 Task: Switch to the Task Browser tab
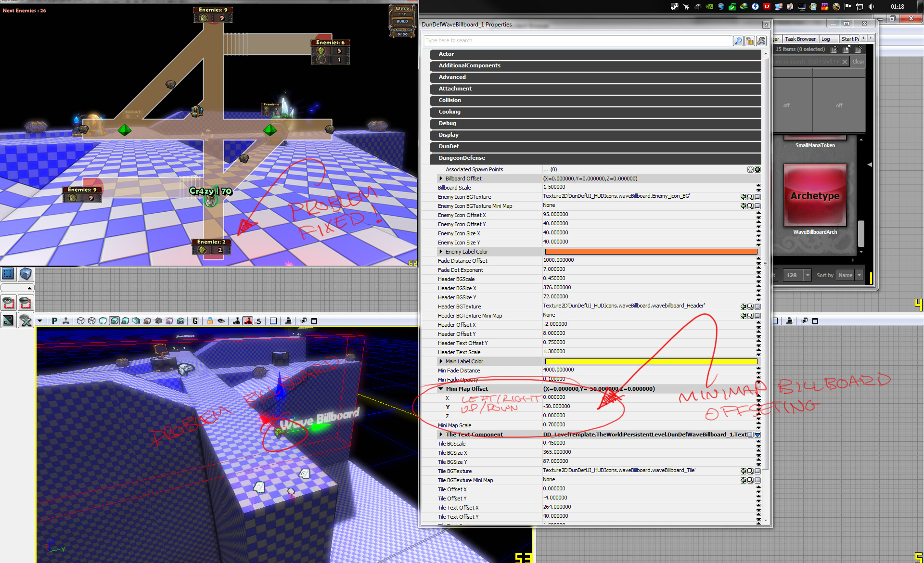click(800, 39)
